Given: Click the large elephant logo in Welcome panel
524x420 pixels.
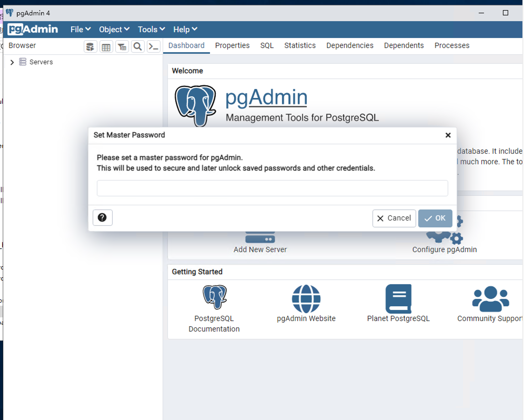Looking at the screenshot, I should (195, 106).
